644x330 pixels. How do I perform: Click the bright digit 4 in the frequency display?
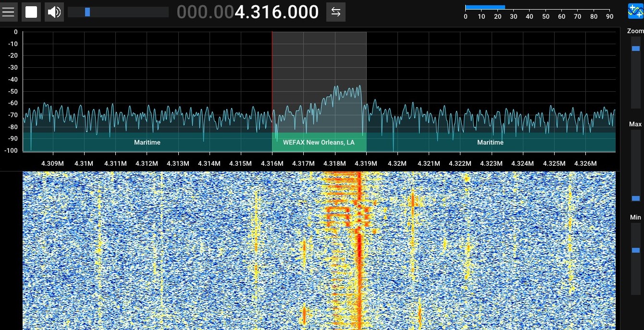pos(240,12)
